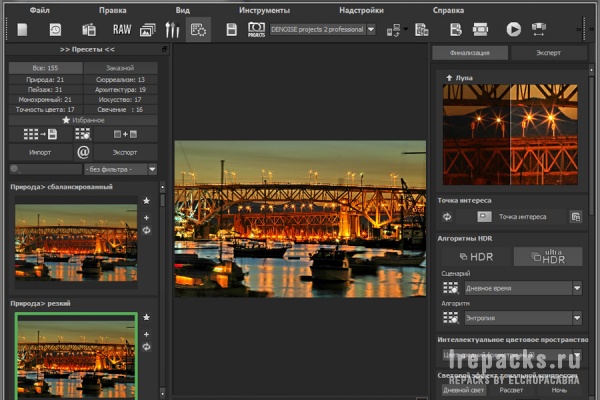Select the HDR algorithm button

pyautogui.click(x=476, y=257)
